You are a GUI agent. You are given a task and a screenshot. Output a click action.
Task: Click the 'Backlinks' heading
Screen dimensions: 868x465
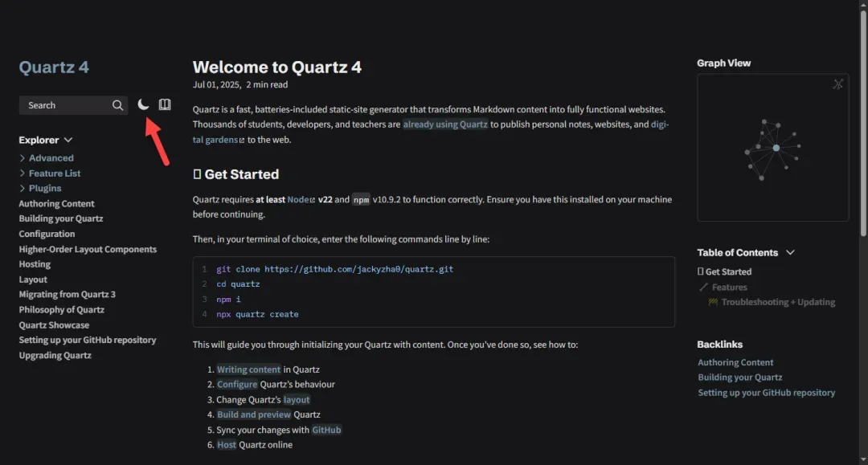point(719,344)
